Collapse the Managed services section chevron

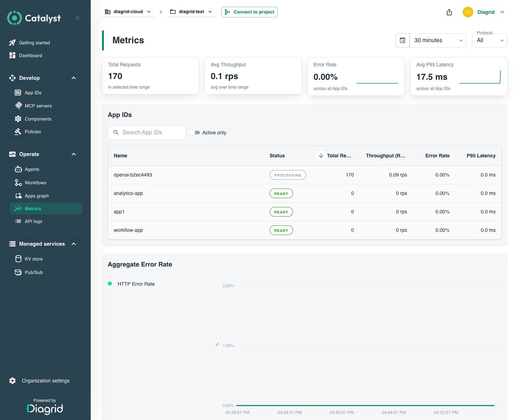[x=74, y=244]
